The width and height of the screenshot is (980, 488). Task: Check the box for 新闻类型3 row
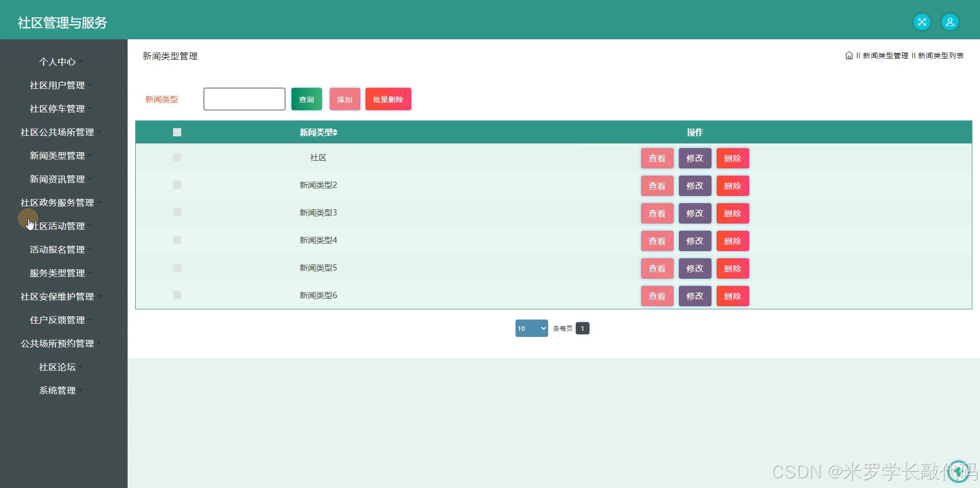177,212
